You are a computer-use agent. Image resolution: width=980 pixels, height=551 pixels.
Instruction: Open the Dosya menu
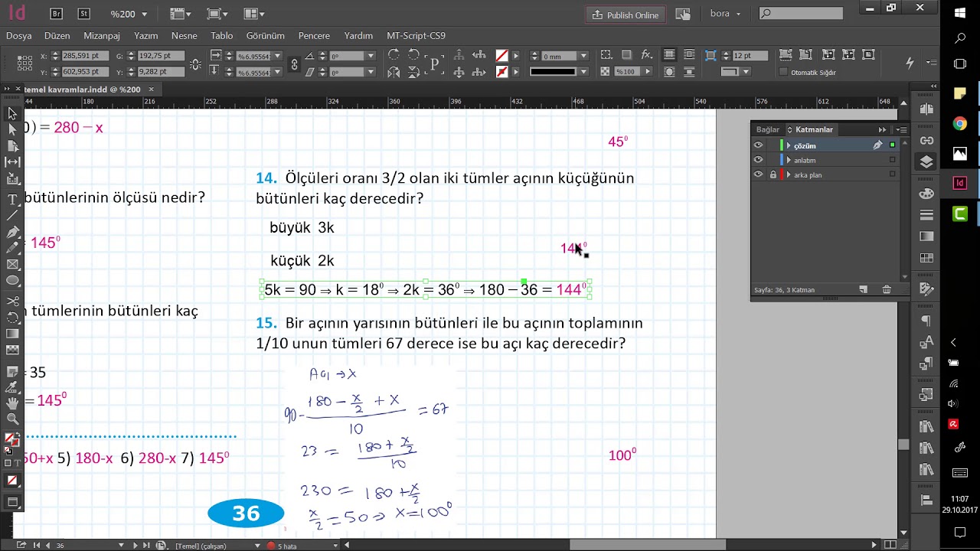pos(19,36)
